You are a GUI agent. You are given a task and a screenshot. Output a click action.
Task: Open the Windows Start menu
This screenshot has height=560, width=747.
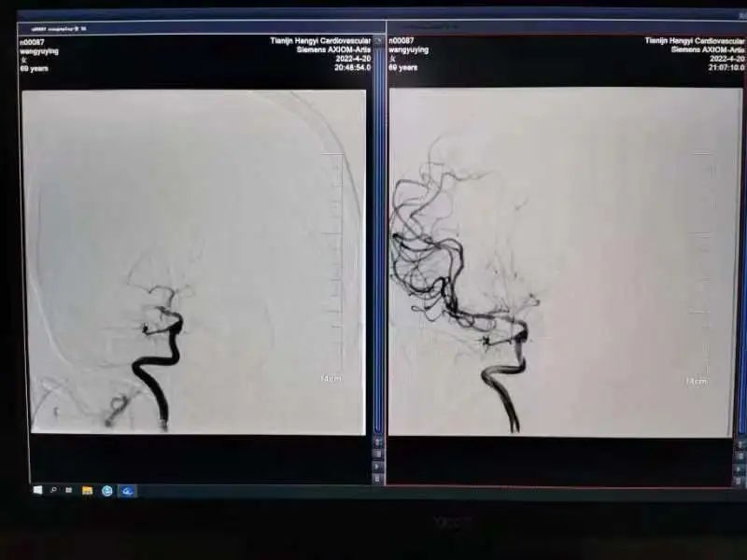pyautogui.click(x=37, y=490)
